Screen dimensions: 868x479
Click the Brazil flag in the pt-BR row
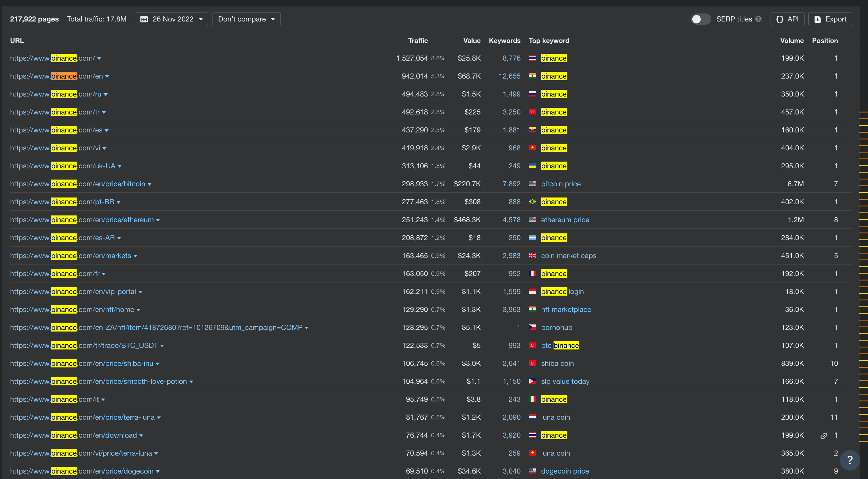[x=532, y=202]
